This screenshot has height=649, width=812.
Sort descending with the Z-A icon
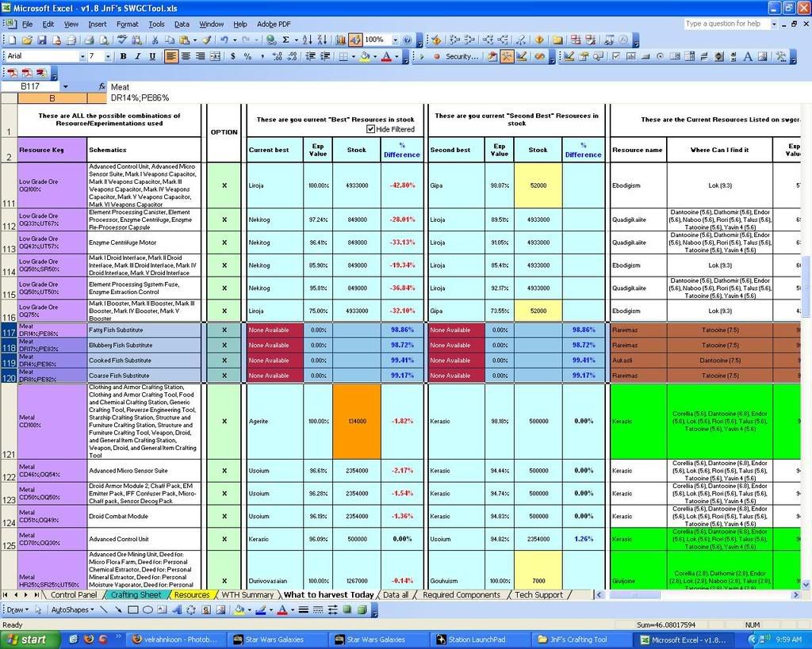pyautogui.click(x=322, y=40)
